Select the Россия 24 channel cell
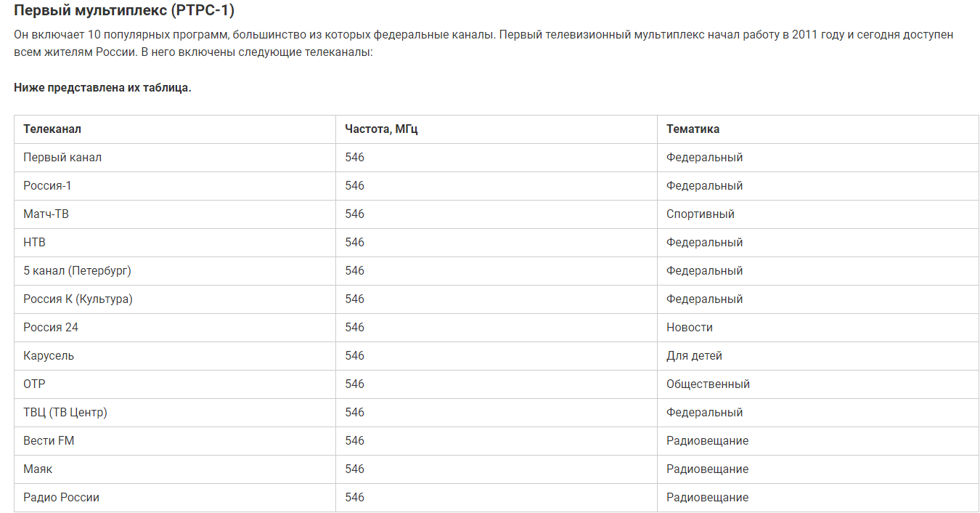 175,328
